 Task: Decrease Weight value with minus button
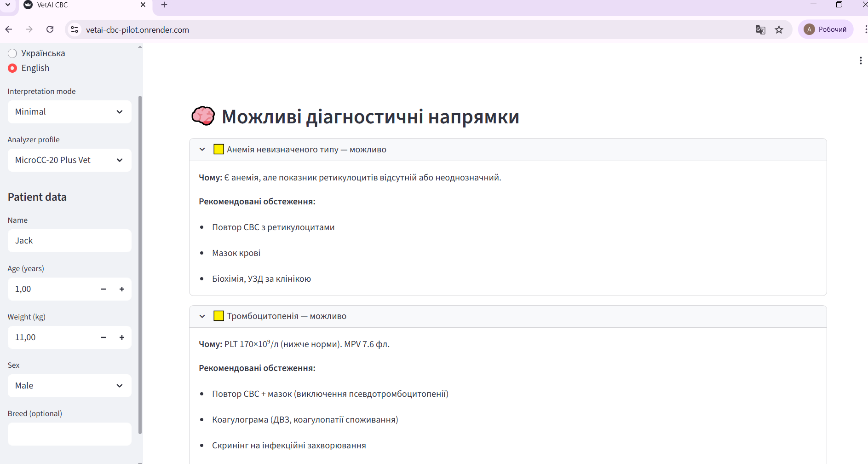click(x=103, y=337)
